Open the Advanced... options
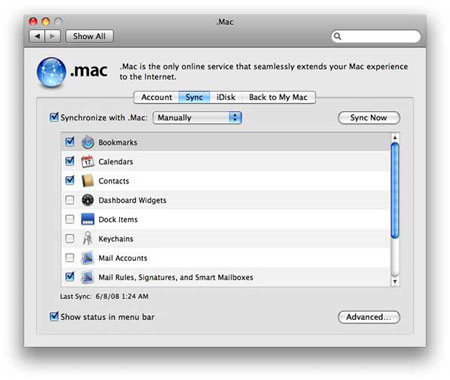This screenshot has width=450, height=380. (369, 317)
